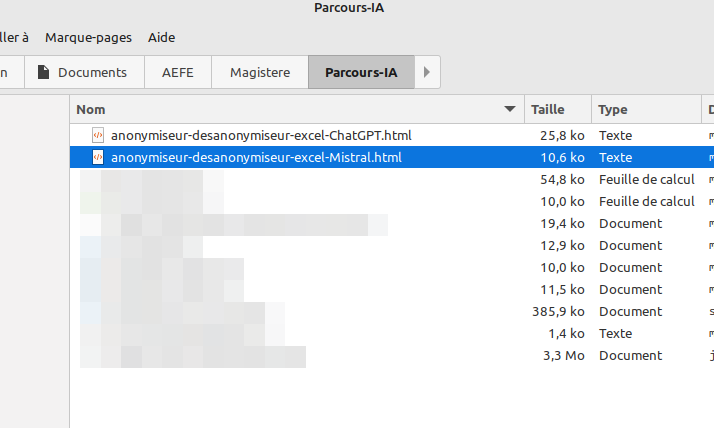Select the file name ending in excel-Mistral.html
Screen dimensions: 714x428
point(256,157)
